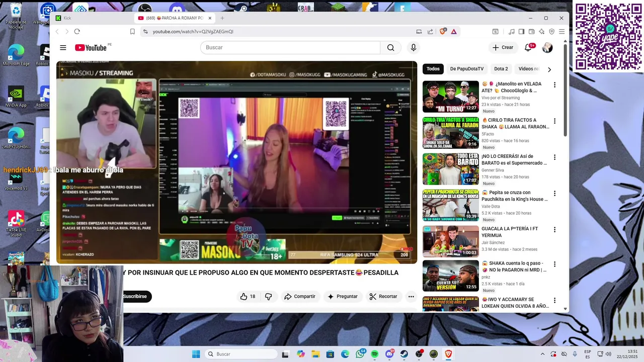The height and width of the screenshot is (362, 644).
Task: Open Brave Shields lion icon
Action: (x=443, y=31)
